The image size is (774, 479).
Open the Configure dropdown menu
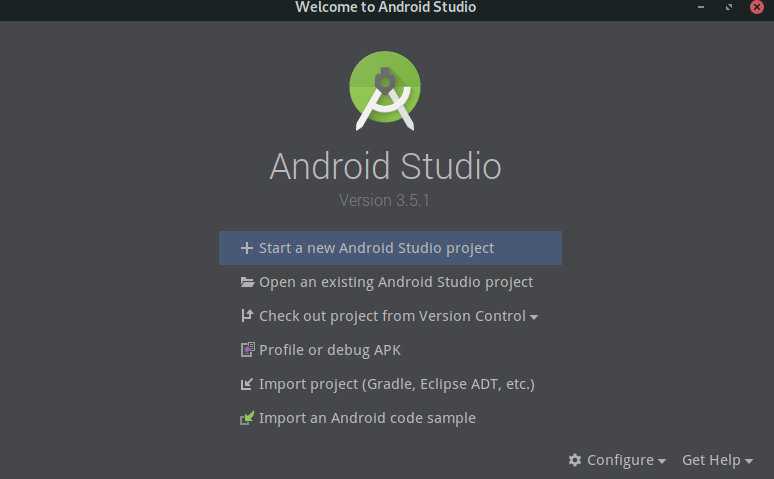click(x=617, y=460)
